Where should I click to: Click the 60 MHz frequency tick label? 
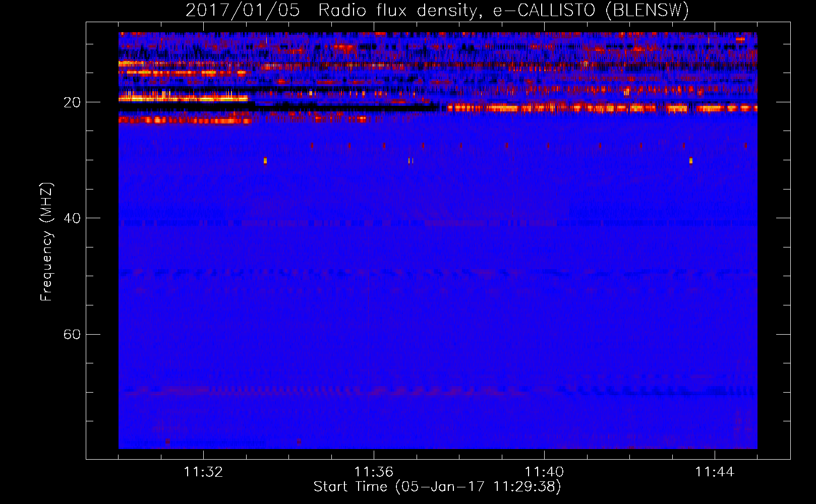pyautogui.click(x=72, y=334)
